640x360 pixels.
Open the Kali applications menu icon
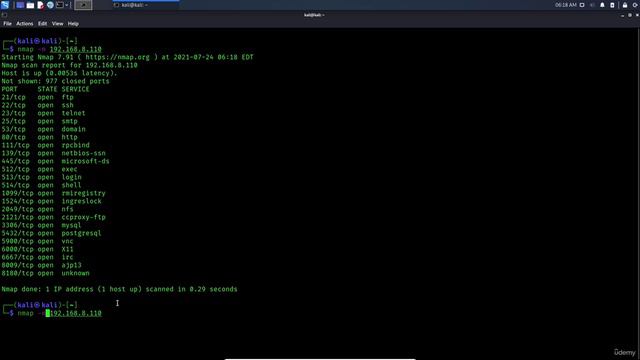point(5,5)
